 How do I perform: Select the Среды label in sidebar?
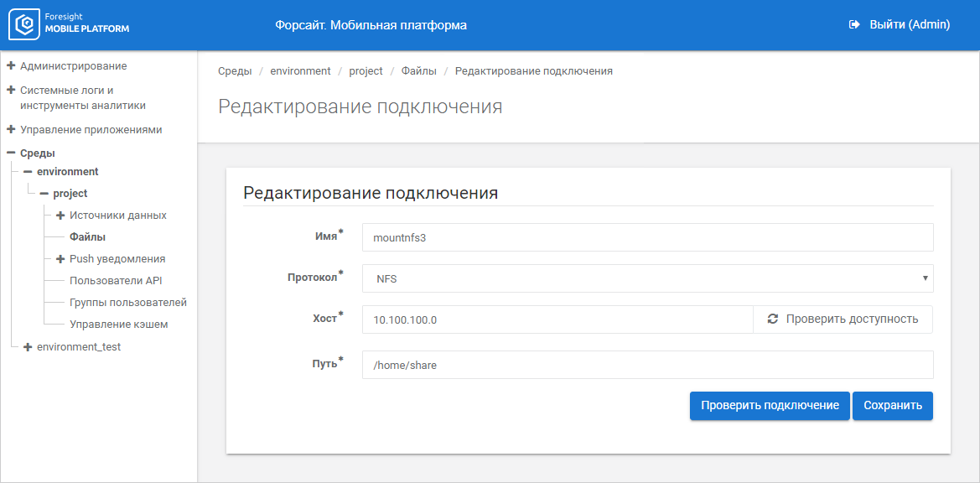(38, 153)
